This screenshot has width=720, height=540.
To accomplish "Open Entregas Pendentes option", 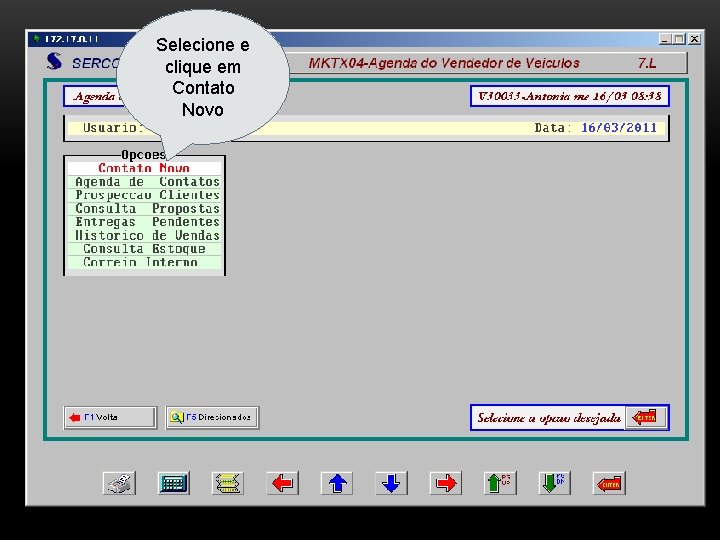I will coord(144,222).
